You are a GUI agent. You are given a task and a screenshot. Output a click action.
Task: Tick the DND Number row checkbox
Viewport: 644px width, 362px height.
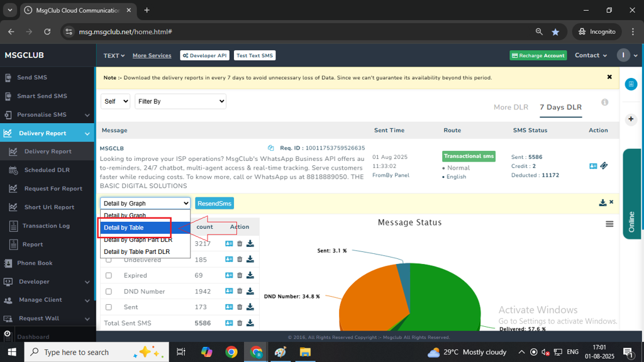(108, 292)
